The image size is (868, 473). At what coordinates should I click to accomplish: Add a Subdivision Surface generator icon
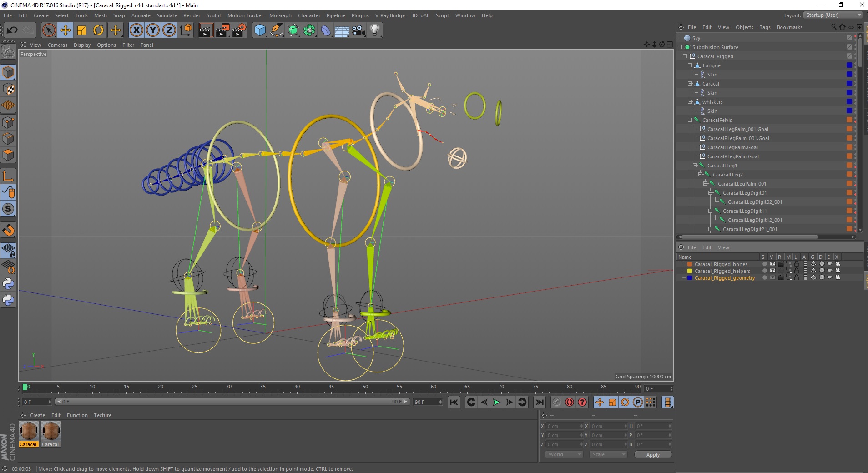click(x=293, y=30)
